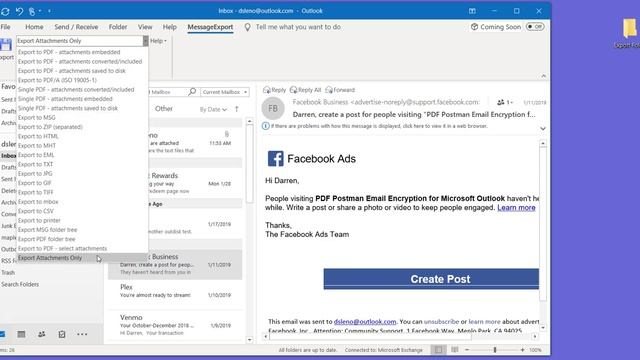Click the MessageExport Export save icon
Viewport: 640px width, 360px height.
click(6, 45)
